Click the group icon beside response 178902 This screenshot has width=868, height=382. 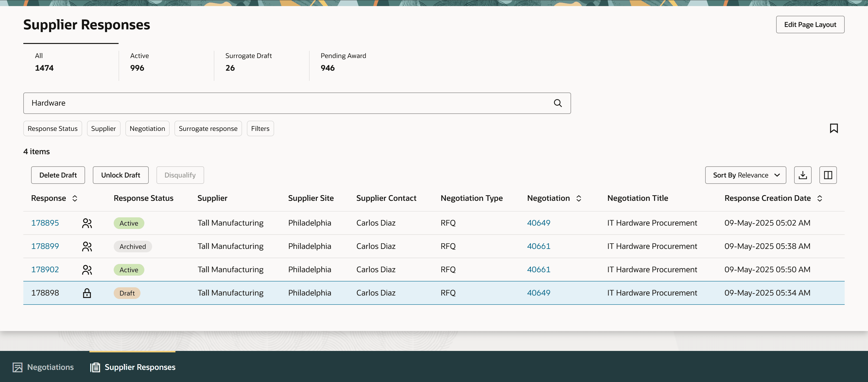(x=87, y=269)
